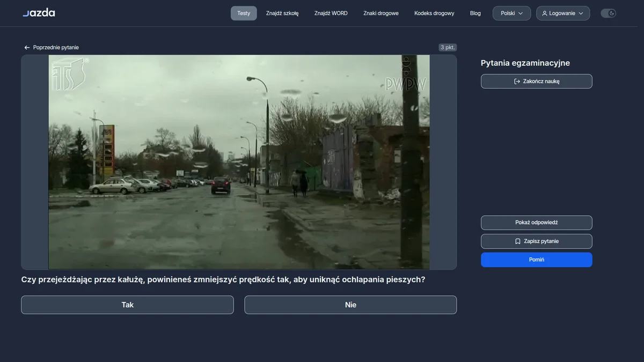Click the Jazda logo
The height and width of the screenshot is (362, 644).
coord(39,13)
